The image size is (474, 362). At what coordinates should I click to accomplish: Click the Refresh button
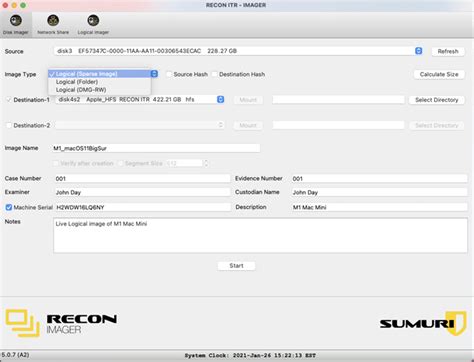click(448, 51)
